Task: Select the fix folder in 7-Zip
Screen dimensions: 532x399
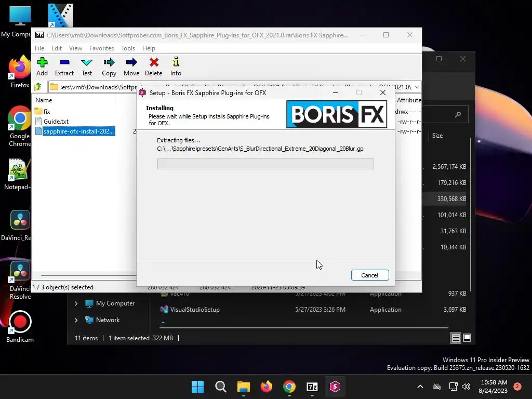Action: click(43, 111)
